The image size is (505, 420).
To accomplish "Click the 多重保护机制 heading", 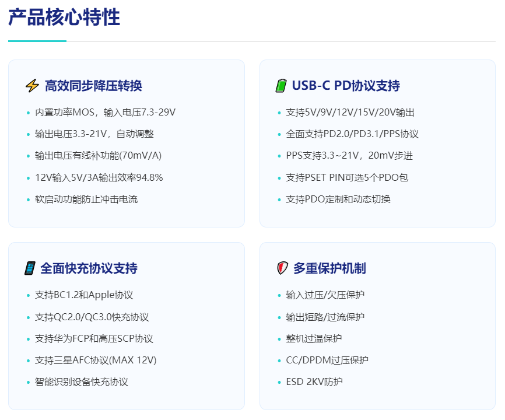I will pyautogui.click(x=329, y=268).
